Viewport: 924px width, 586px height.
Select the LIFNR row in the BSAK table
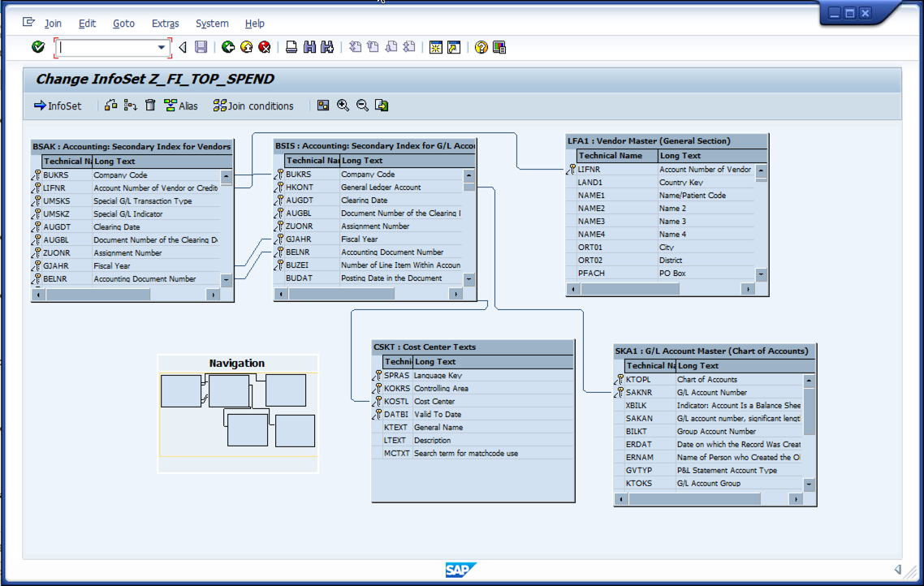[x=126, y=187]
